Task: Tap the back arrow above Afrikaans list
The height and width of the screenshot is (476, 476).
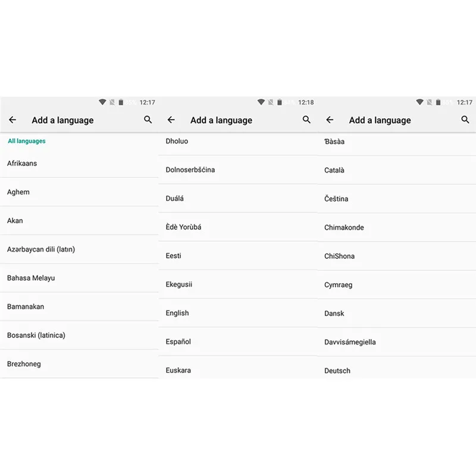Action: tap(12, 120)
